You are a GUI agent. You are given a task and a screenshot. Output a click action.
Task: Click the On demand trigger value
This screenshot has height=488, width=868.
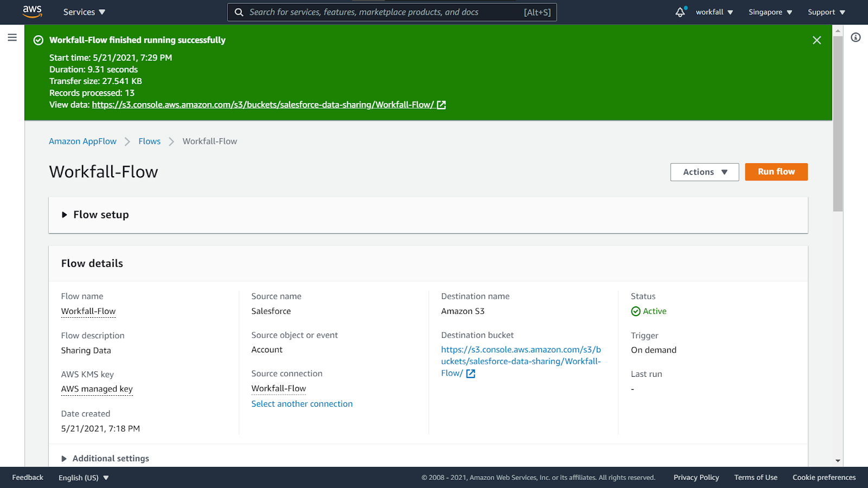(653, 350)
